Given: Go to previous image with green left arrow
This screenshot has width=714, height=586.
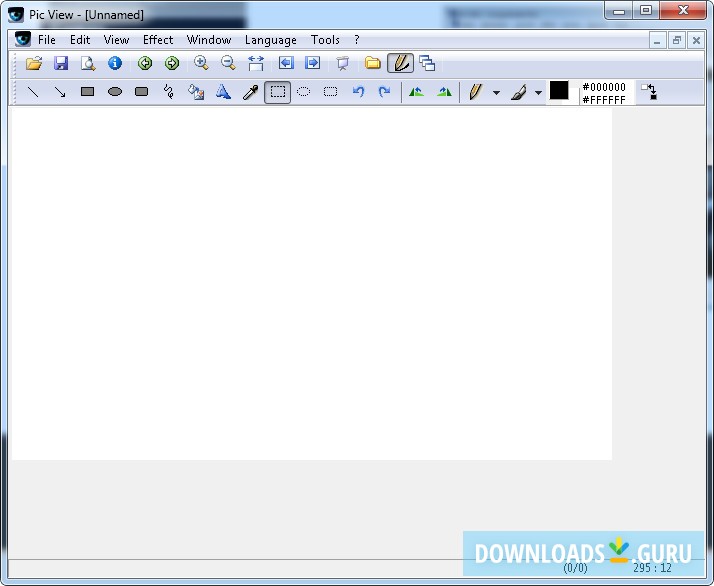Looking at the screenshot, I should (145, 63).
